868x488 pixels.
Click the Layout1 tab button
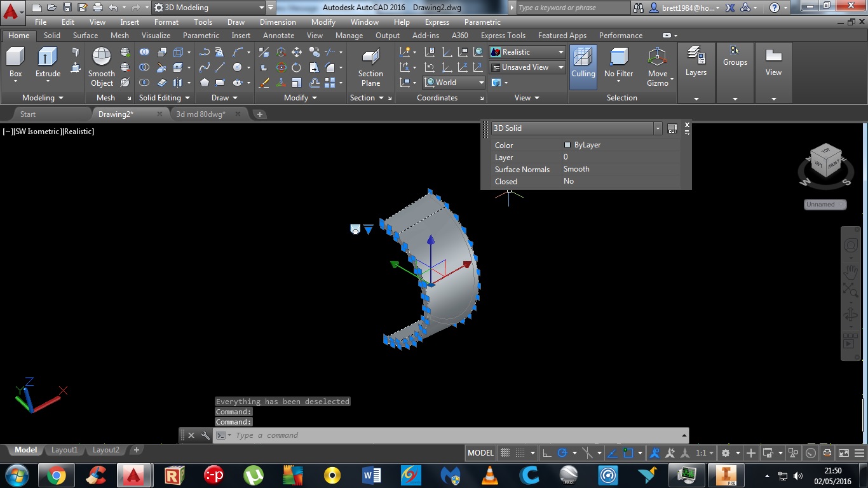pyautogui.click(x=64, y=449)
